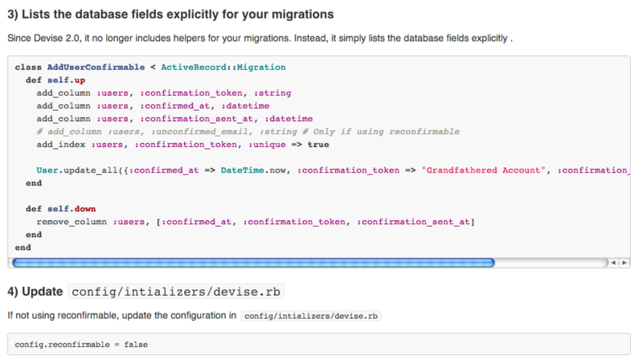Click the inline config/intializers/devise.rb in the paragraph

311,316
